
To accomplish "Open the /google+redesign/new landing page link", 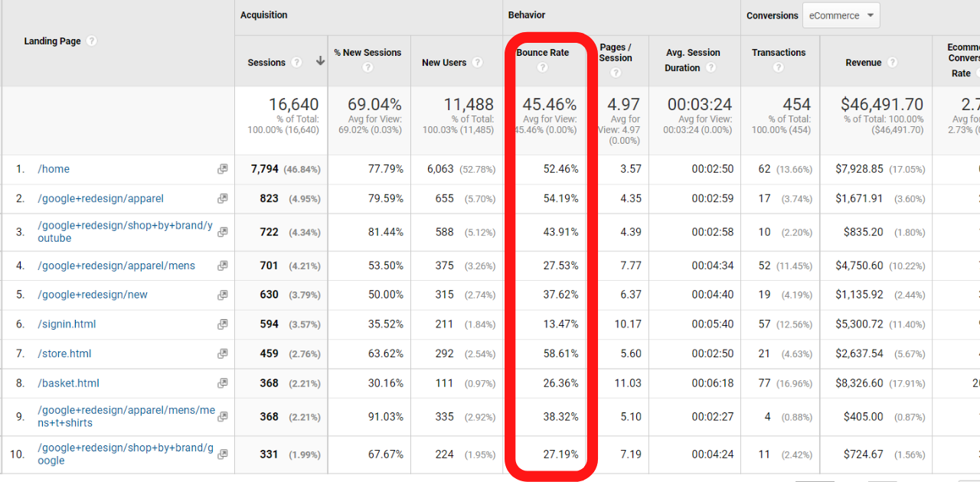I will tap(93, 295).
